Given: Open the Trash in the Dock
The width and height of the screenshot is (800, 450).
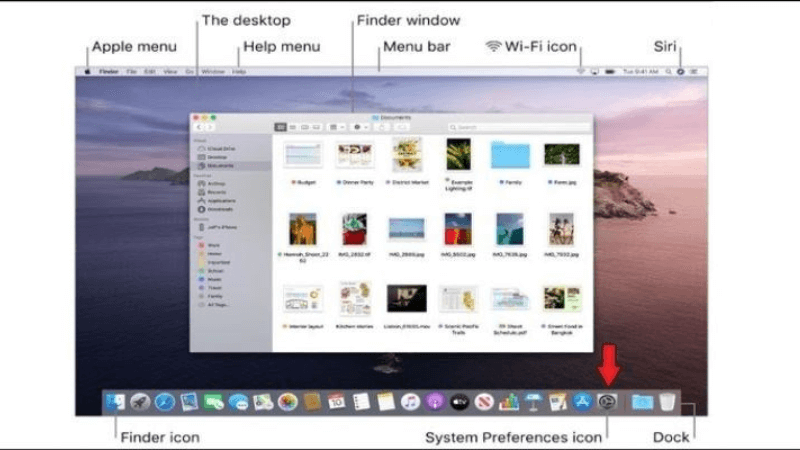Looking at the screenshot, I should (x=667, y=401).
